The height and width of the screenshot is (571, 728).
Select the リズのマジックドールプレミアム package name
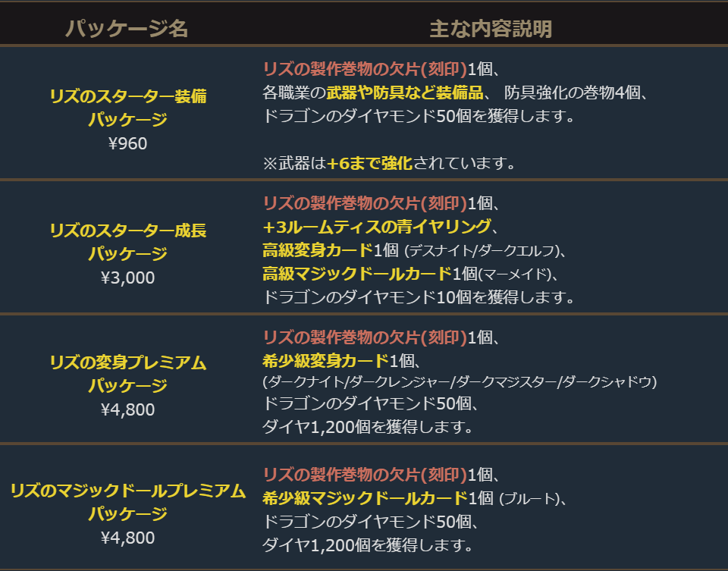(127, 491)
